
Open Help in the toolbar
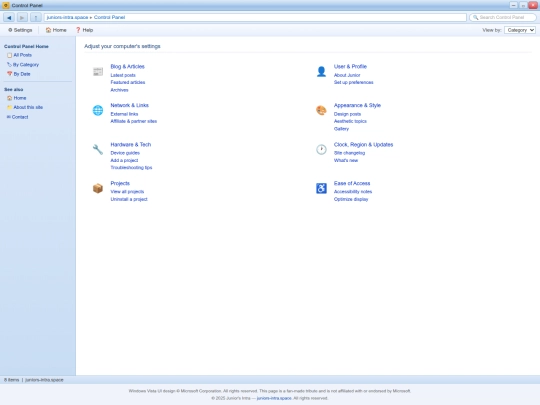pos(84,30)
